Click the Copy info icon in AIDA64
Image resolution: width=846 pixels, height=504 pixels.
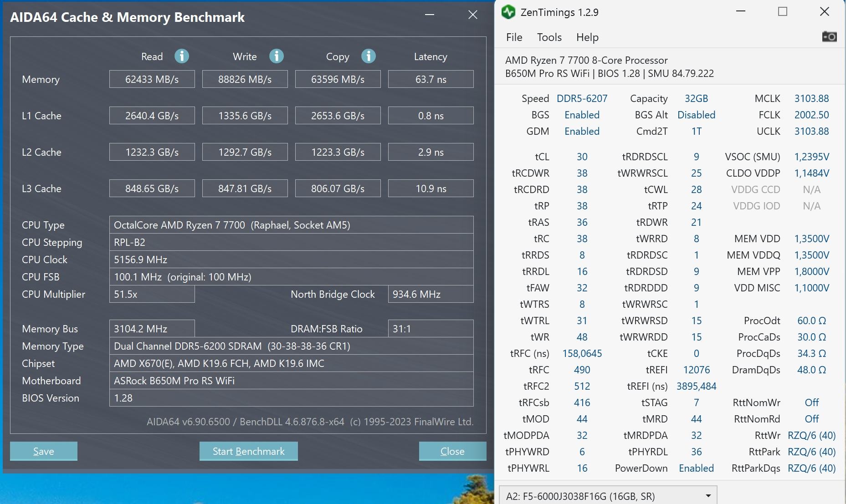point(369,56)
